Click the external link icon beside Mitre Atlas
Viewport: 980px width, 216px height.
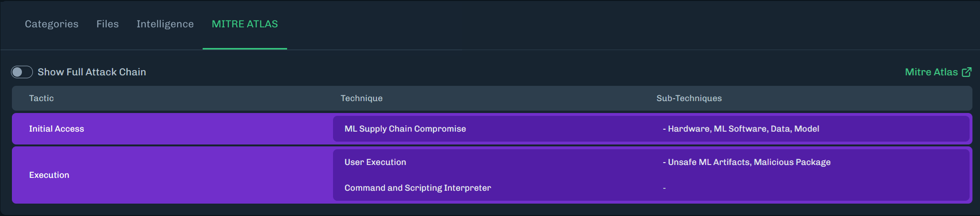click(x=967, y=72)
